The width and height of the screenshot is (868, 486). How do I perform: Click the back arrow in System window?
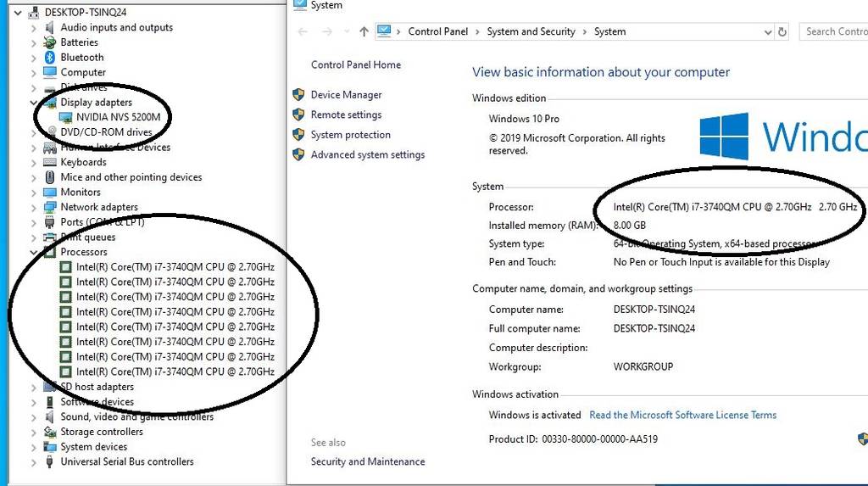[303, 31]
